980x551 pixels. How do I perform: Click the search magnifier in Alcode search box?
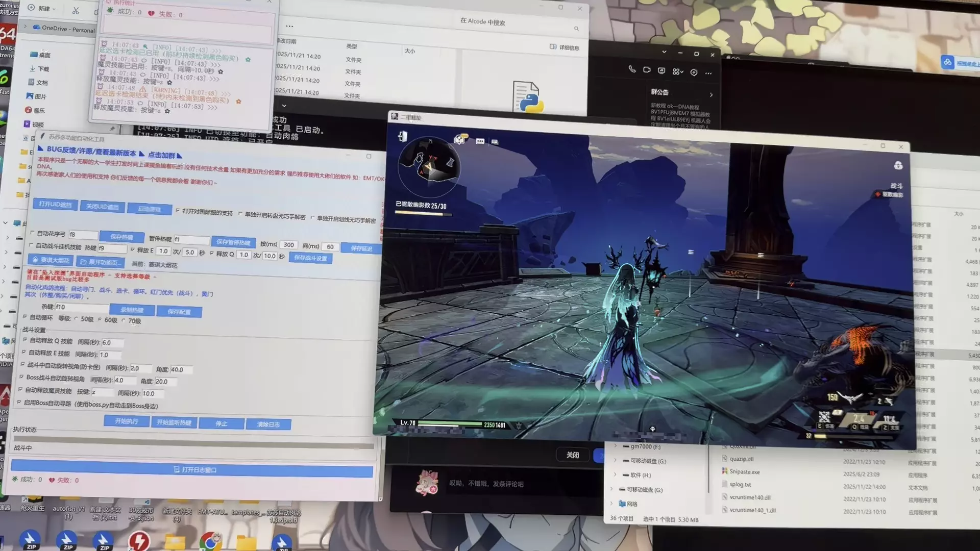tap(576, 29)
